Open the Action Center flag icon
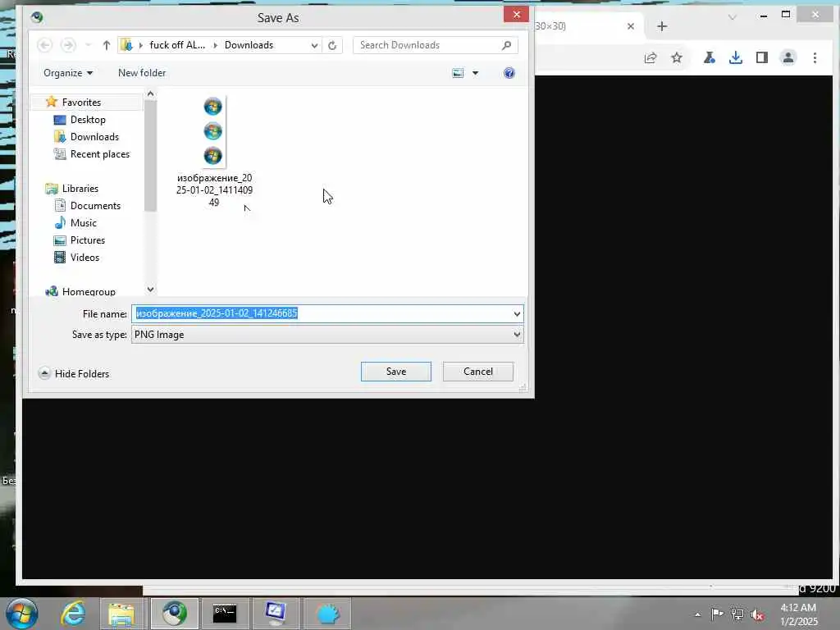840x630 pixels. 717,614
